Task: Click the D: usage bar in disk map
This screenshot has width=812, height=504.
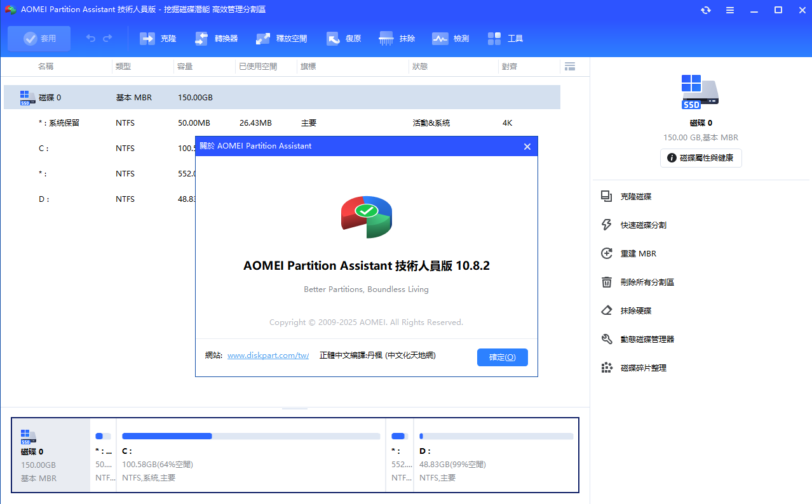Action: pos(496,436)
